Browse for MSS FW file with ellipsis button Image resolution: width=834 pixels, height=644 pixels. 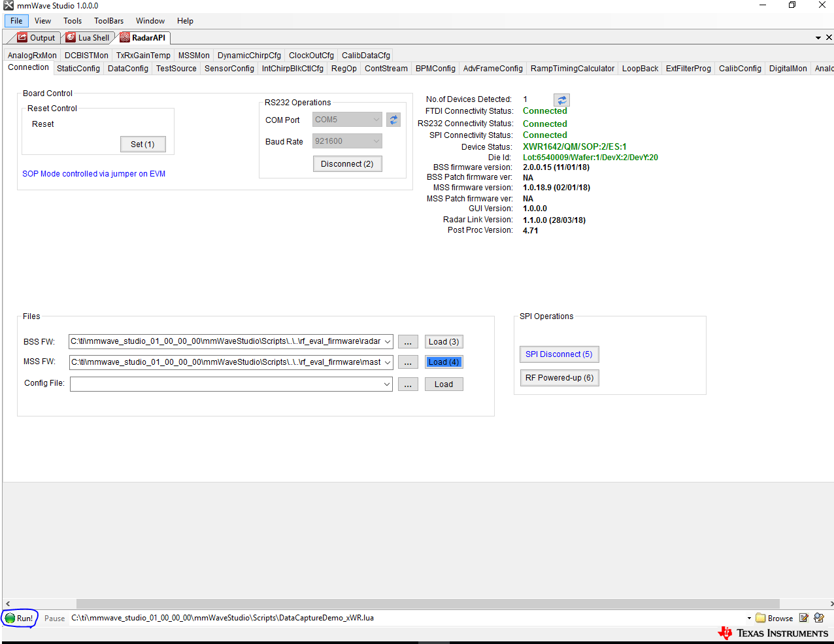(x=408, y=362)
